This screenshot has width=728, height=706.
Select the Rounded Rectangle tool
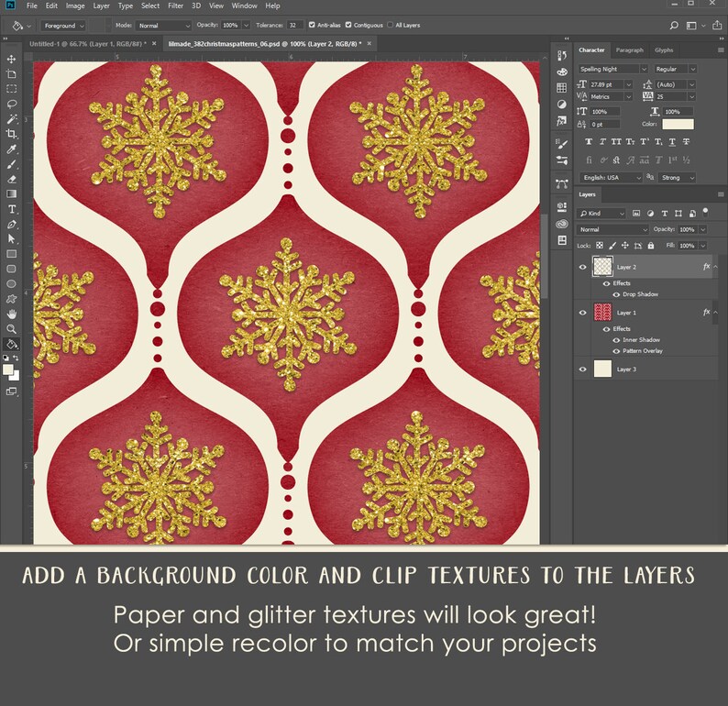click(12, 269)
